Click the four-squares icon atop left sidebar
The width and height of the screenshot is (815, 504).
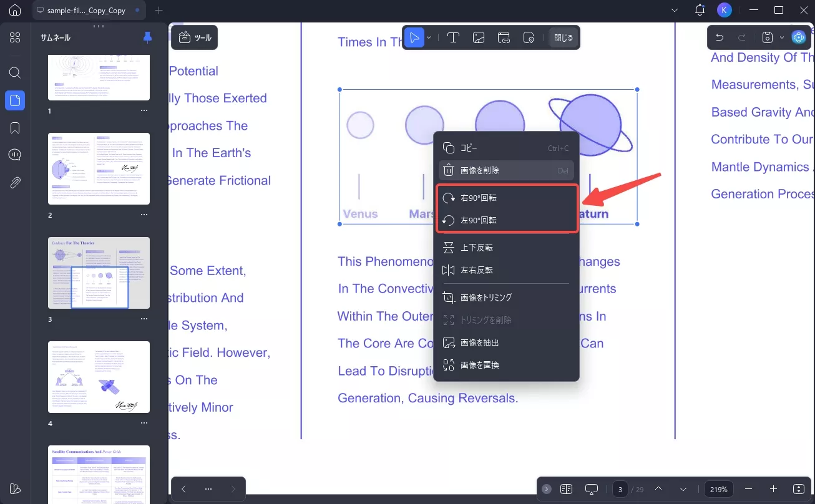[15, 37]
